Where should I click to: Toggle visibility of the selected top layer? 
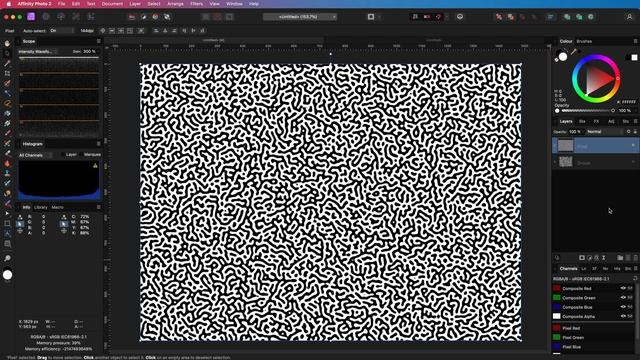click(x=633, y=145)
